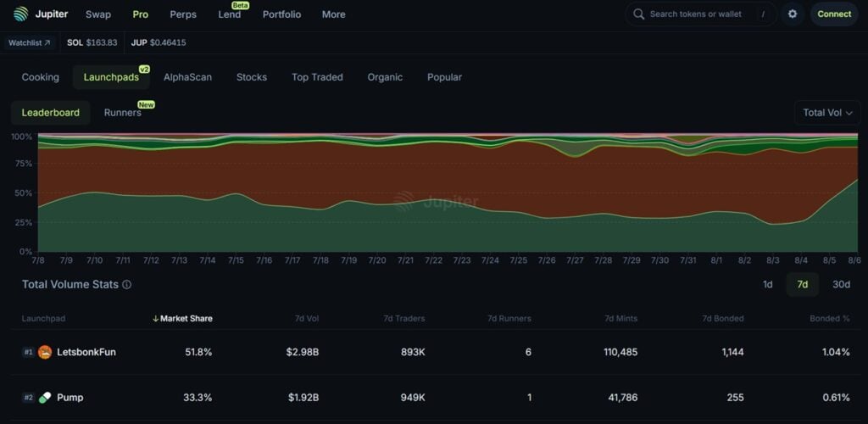Click the LetsbonkFun dog icon
Viewport: 868px width, 424px height.
(45, 352)
